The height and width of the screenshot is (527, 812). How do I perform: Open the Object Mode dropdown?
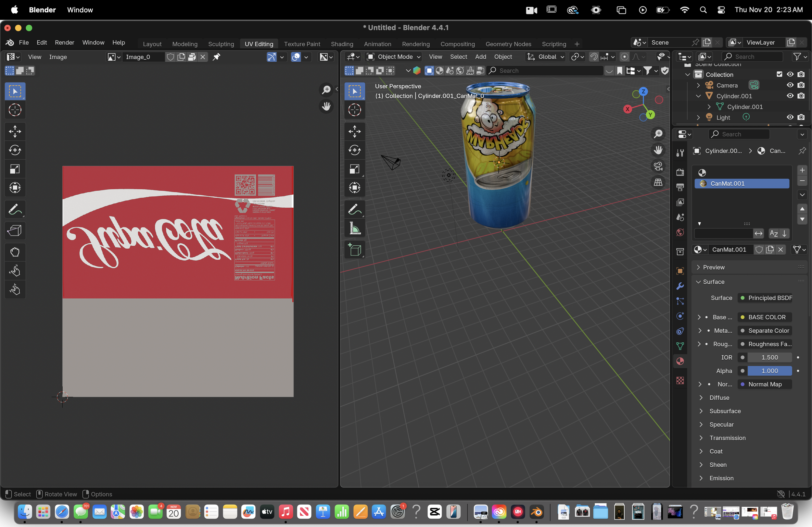click(393, 56)
